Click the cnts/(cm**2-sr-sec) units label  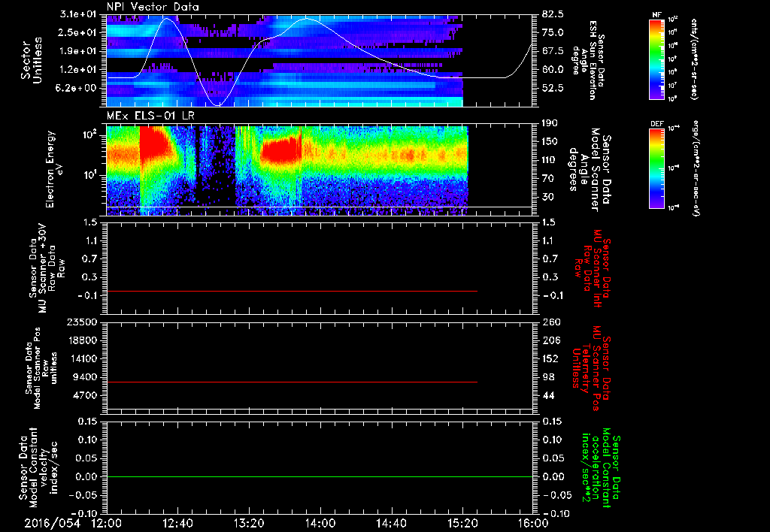[x=694, y=59]
